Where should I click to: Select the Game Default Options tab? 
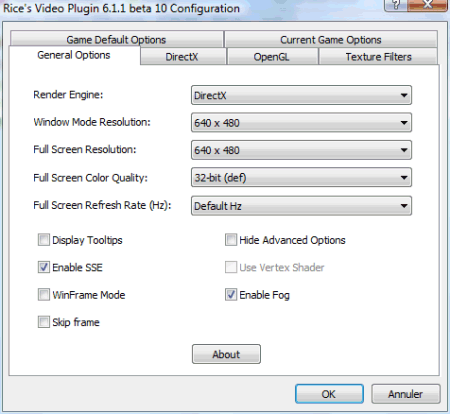[x=117, y=39]
